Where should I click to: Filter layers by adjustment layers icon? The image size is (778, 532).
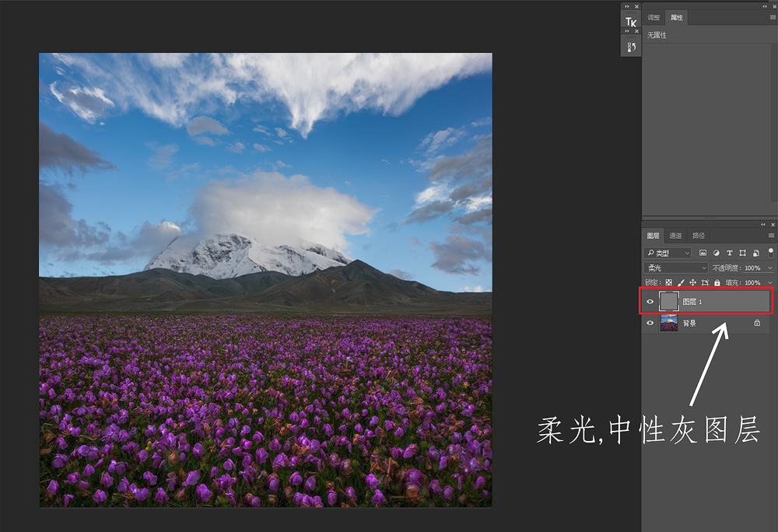(716, 253)
